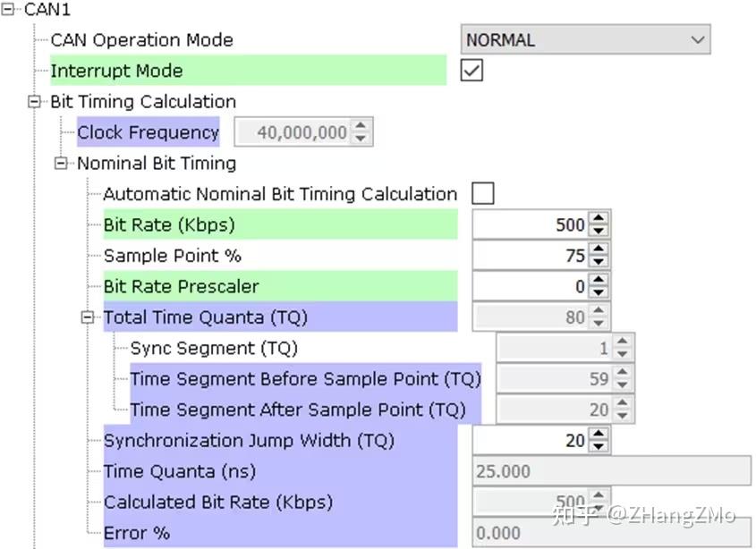Increase Sample Point percentage with up arrow
This screenshot has width=756, height=549.
(599, 249)
